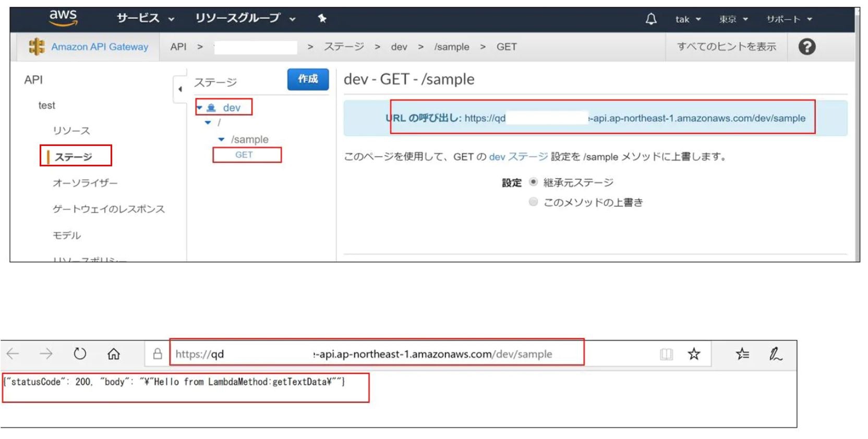The width and height of the screenshot is (868, 439).
Task: Collapse the root / tree node
Action: (x=208, y=123)
